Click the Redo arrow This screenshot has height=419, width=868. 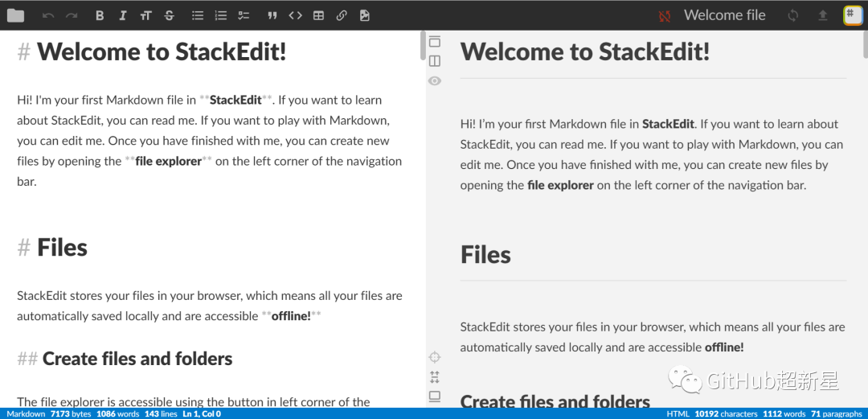pos(72,15)
